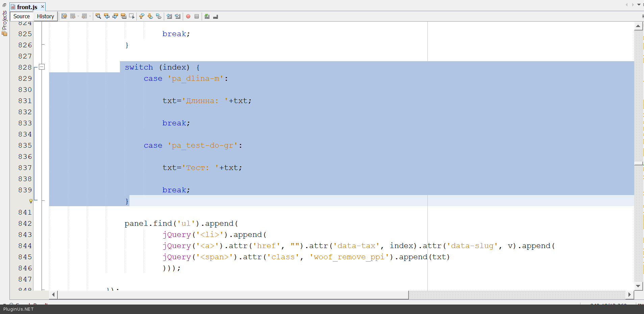The image size is (644, 314).
Task: Click the Find Selection magnifier icon
Action: pyautogui.click(x=98, y=16)
